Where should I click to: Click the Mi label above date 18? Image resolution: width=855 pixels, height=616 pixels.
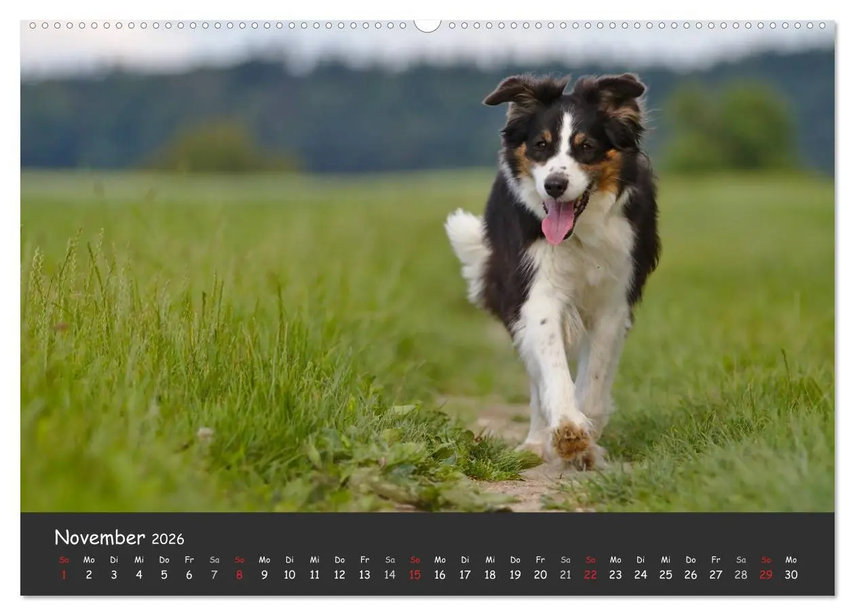pos(491,560)
